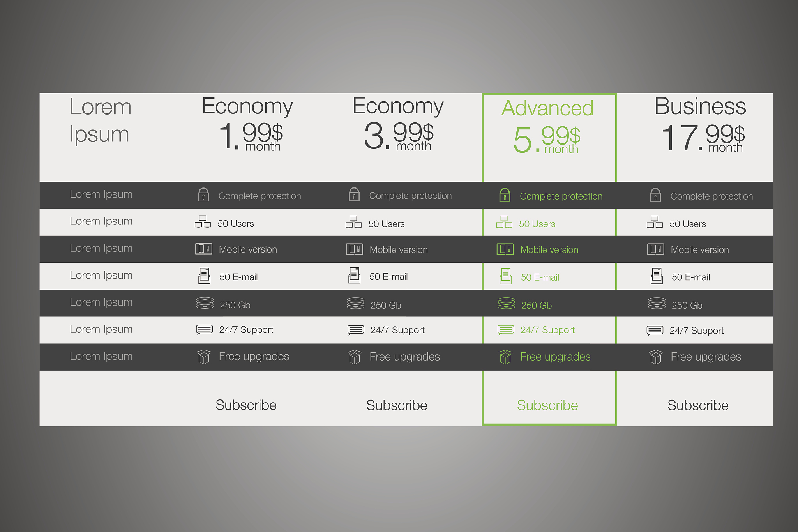Subscribe to the 1.99$ Economy plan
Viewport: 798px width, 532px height.
pyautogui.click(x=246, y=405)
